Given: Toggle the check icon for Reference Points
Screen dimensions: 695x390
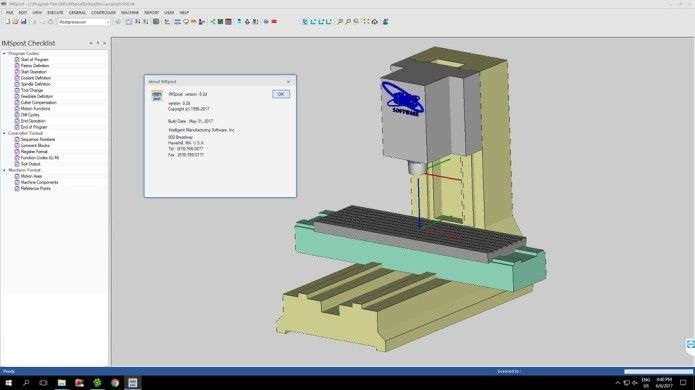Looking at the screenshot, I should (17, 188).
